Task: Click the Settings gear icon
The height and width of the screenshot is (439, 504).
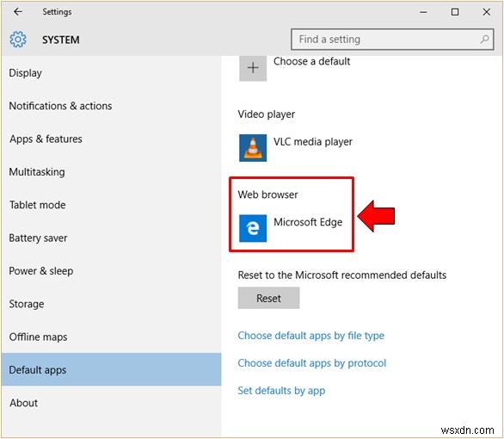Action: pyautogui.click(x=18, y=40)
